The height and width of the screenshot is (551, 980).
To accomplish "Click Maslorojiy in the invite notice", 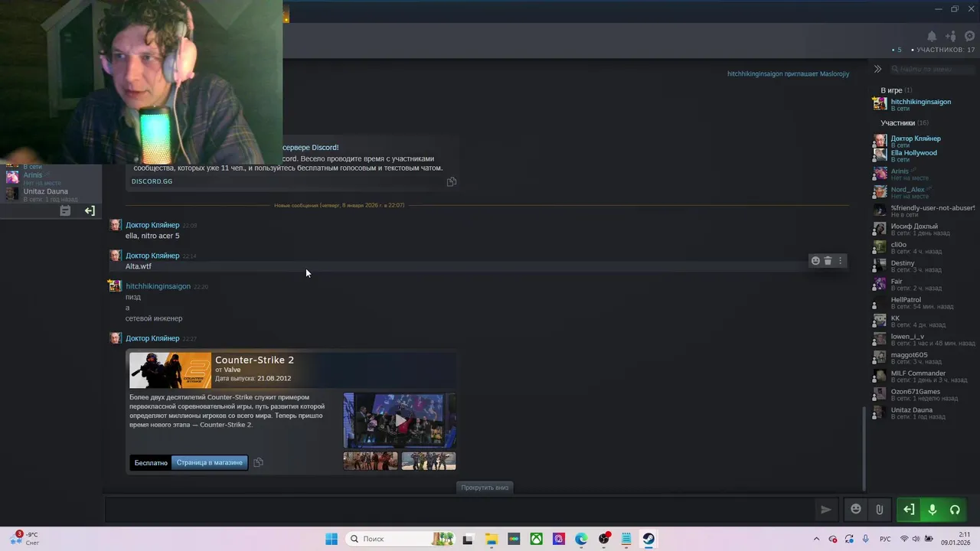I will [835, 74].
